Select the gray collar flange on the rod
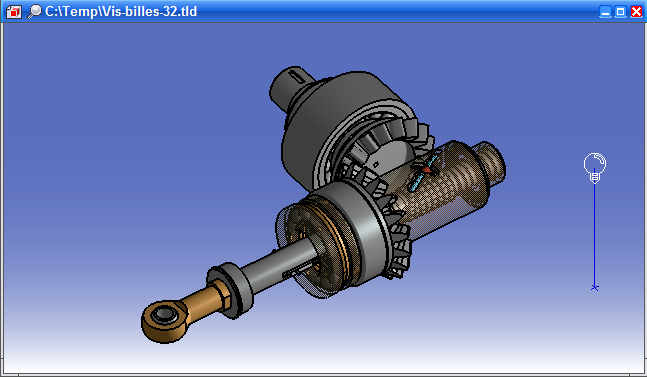 [230, 290]
